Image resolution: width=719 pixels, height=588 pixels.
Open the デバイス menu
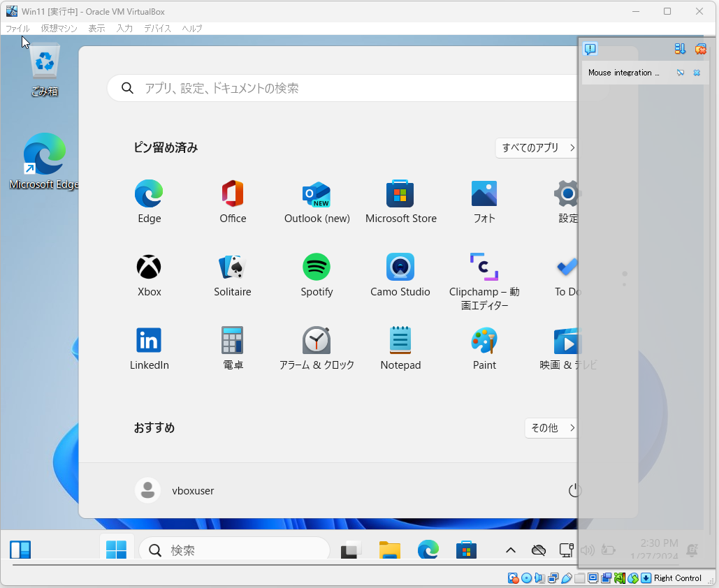(x=157, y=29)
